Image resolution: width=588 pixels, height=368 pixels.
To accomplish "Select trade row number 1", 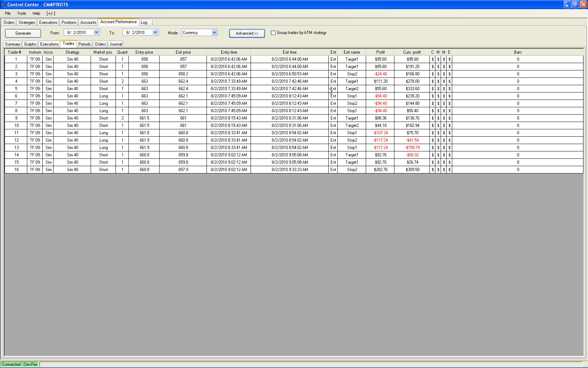I will (294, 59).
